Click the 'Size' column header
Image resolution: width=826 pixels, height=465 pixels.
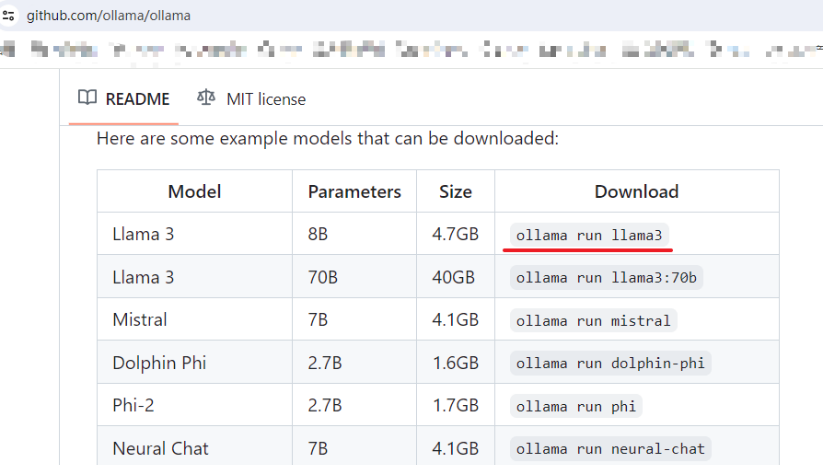(456, 192)
